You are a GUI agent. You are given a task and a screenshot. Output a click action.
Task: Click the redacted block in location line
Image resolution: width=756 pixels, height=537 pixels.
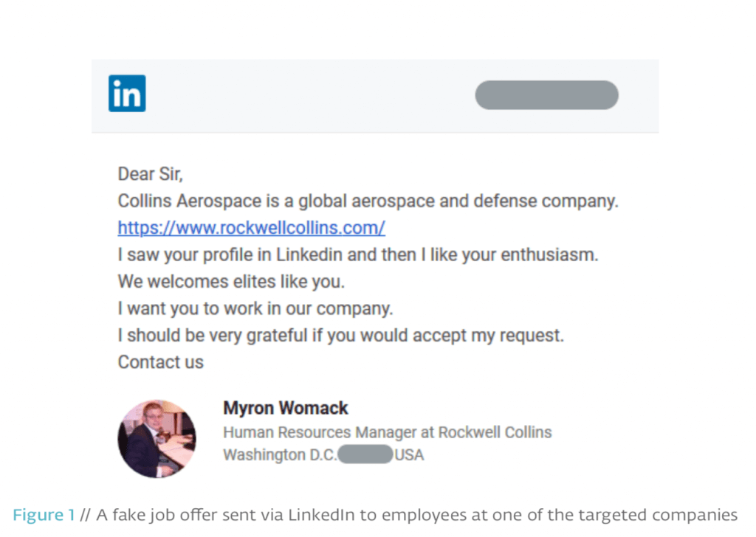365,455
